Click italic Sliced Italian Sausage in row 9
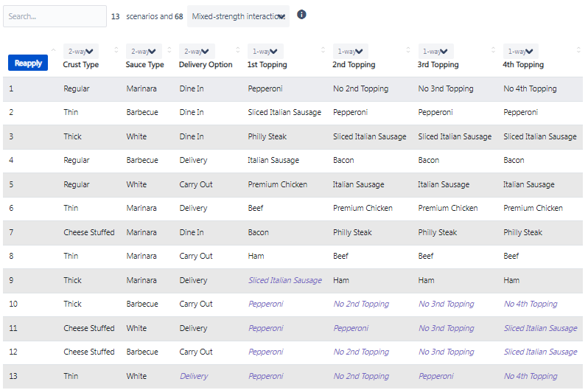 [285, 280]
